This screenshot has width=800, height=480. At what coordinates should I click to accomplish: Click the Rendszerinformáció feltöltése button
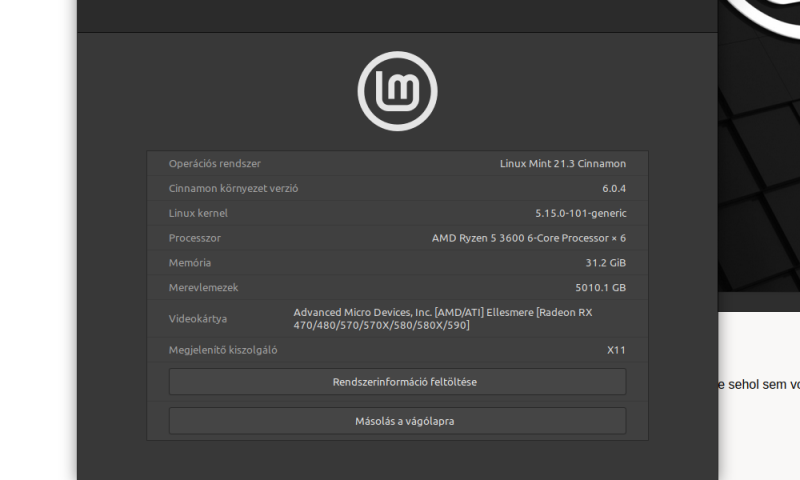point(397,382)
